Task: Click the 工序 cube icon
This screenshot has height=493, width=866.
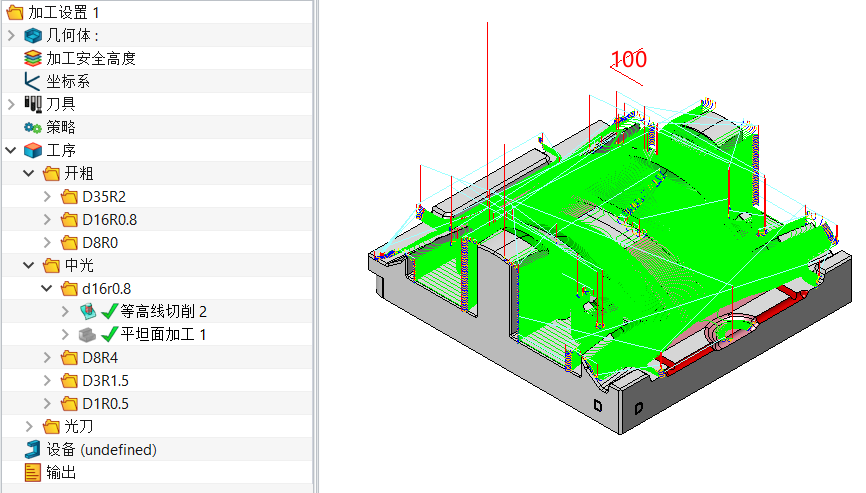Action: tap(33, 150)
